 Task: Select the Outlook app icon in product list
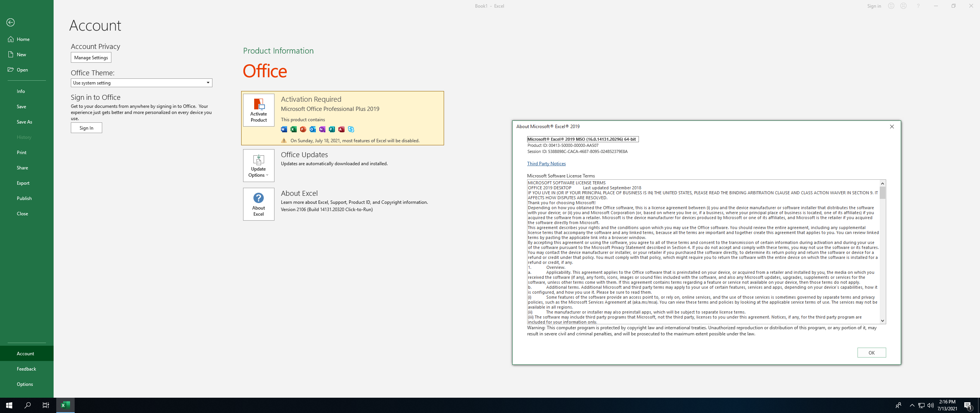(313, 129)
